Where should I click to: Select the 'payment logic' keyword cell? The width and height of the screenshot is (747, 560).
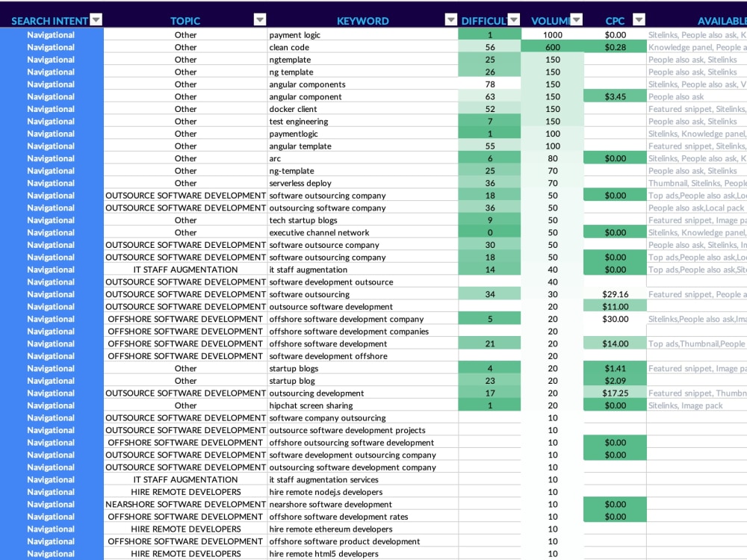[362, 35]
